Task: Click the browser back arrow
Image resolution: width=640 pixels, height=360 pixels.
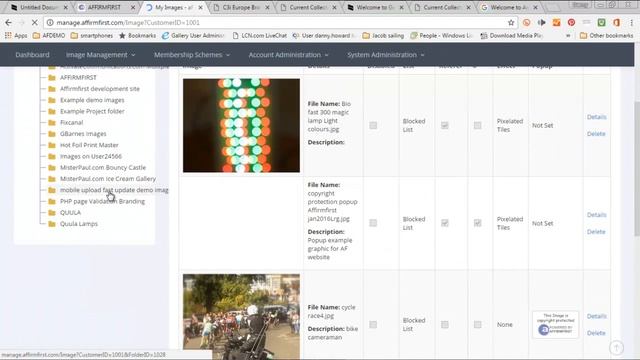Action: coord(9,23)
